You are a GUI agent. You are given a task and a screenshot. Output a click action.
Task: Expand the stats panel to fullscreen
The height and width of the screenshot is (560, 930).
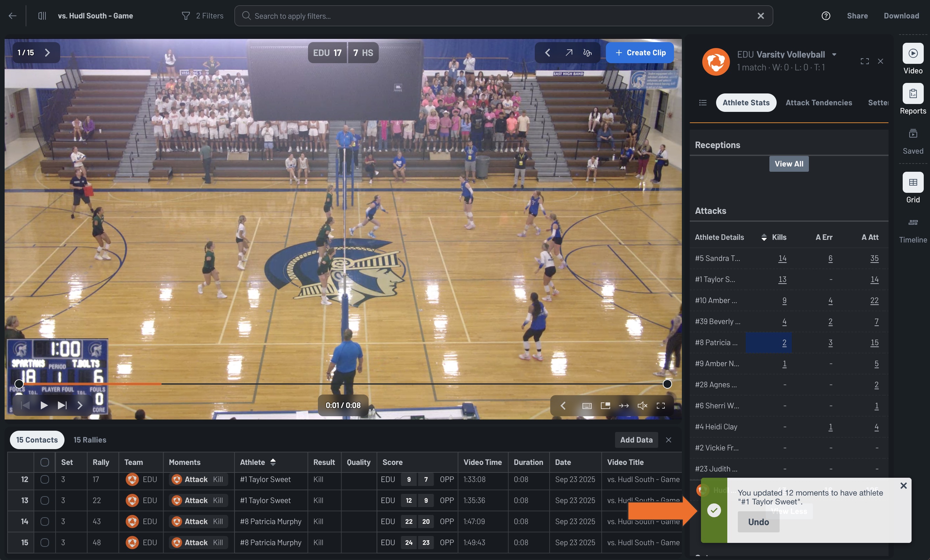(864, 61)
